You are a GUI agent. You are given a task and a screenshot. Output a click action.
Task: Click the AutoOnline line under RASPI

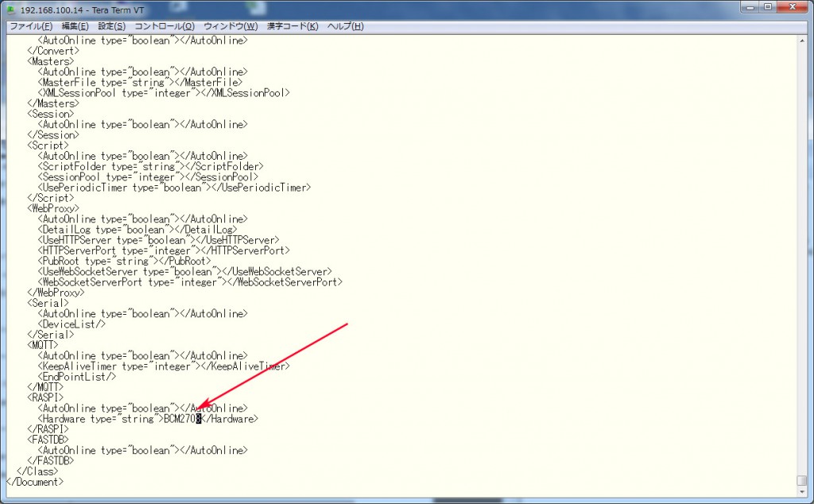click(143, 408)
